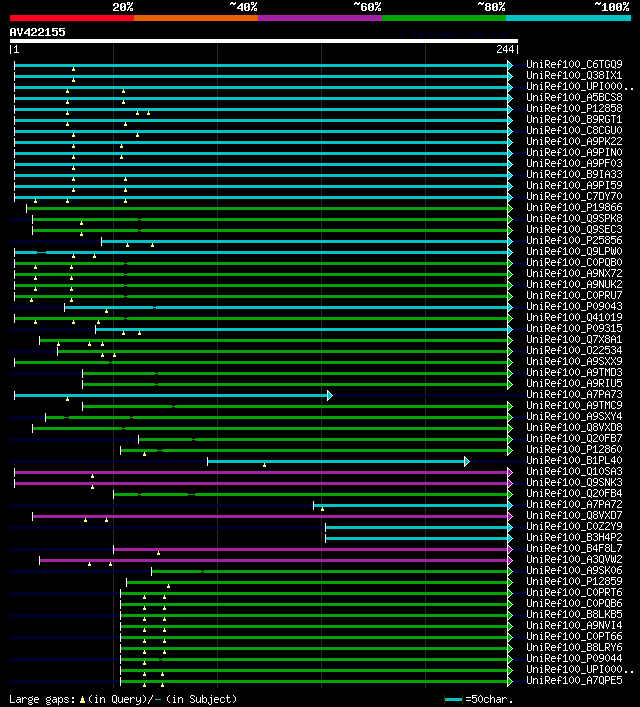Select the purple UniRef100_Q10SA3 label
Viewport: 640px width, 707px height.
574,471
